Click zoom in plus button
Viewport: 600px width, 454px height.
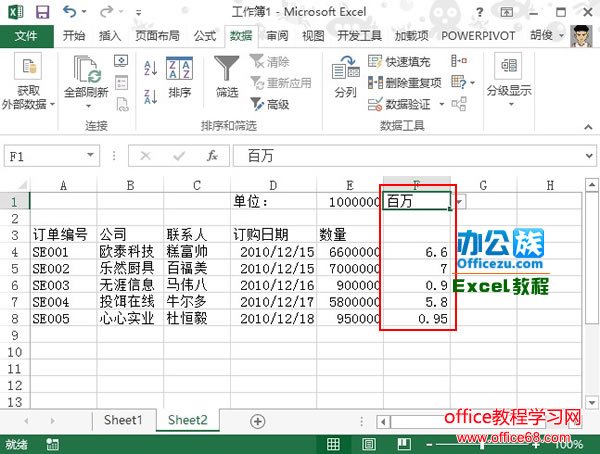click(536, 445)
